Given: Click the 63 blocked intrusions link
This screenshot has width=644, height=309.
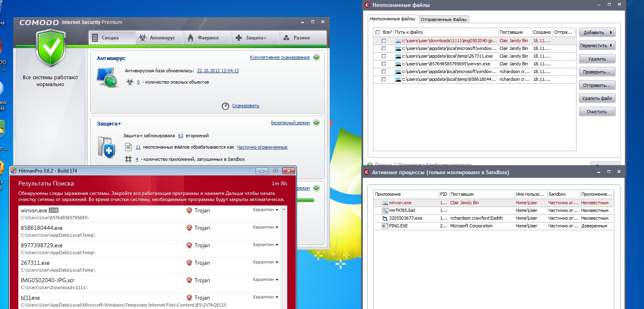Looking at the screenshot, I should click(x=180, y=136).
